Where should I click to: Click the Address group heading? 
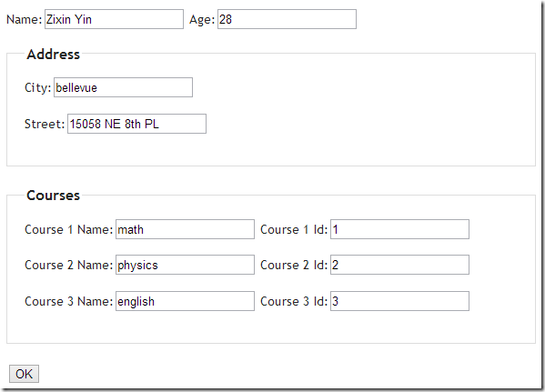(x=53, y=55)
